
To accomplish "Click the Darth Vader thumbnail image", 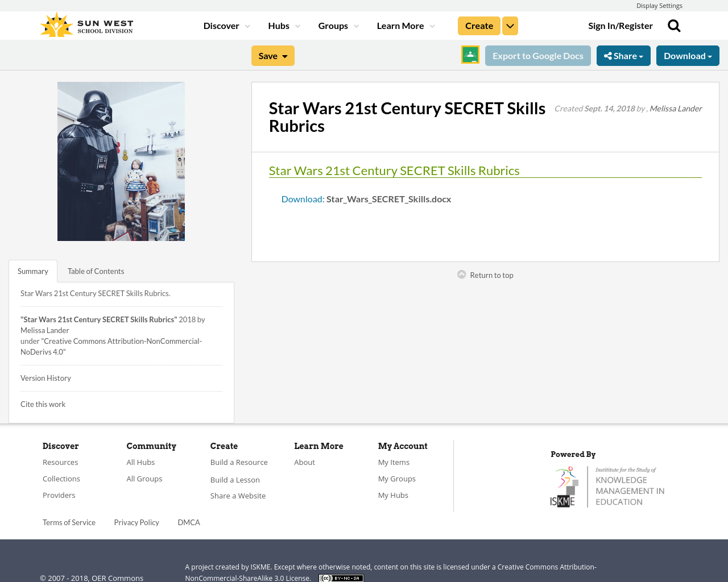I will tap(121, 161).
